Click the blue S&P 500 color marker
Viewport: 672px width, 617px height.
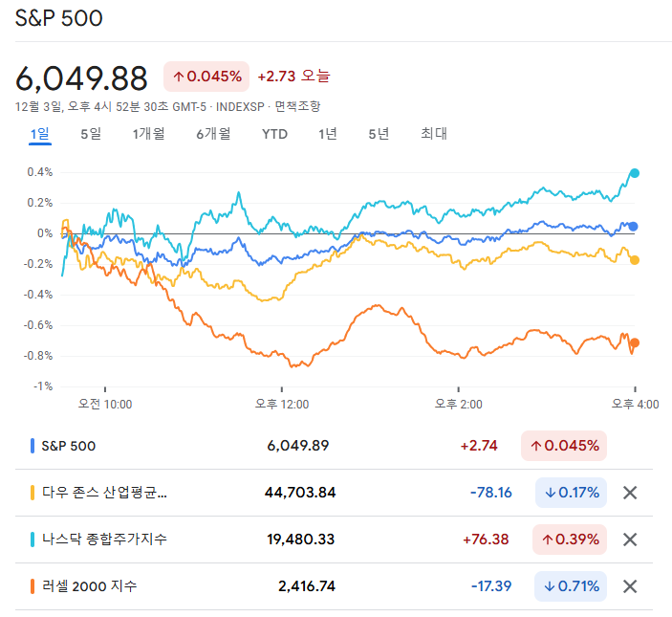tap(33, 446)
